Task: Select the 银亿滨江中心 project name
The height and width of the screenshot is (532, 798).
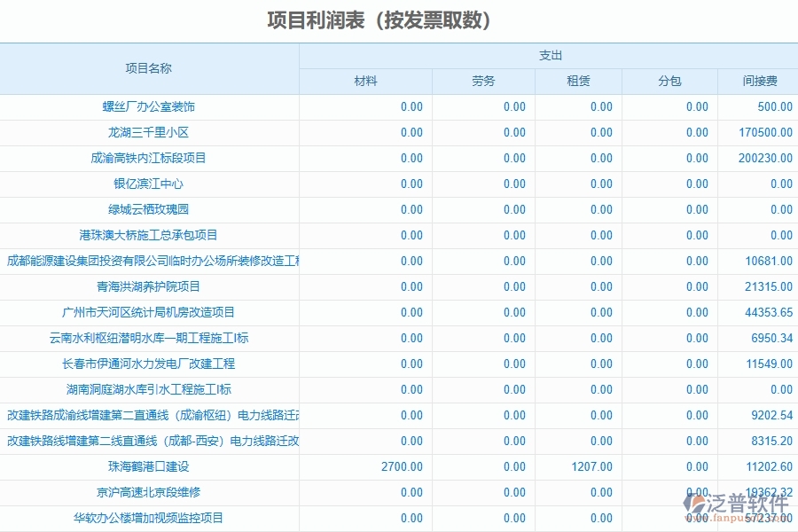Action: (150, 184)
